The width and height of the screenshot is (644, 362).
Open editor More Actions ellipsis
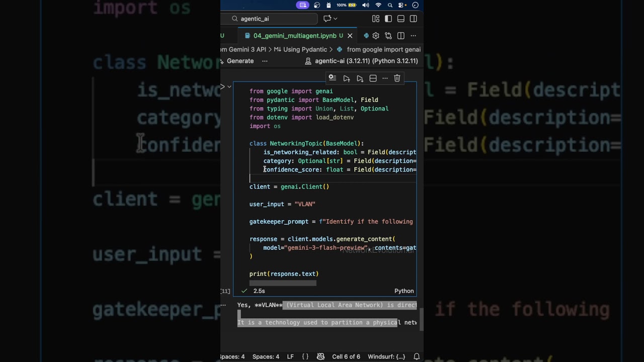(414, 36)
